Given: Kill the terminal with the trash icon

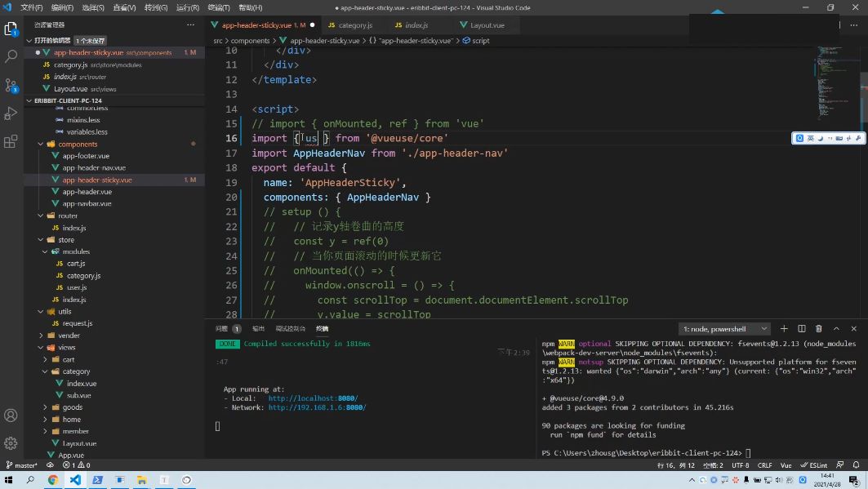Looking at the screenshot, I should tap(819, 328).
